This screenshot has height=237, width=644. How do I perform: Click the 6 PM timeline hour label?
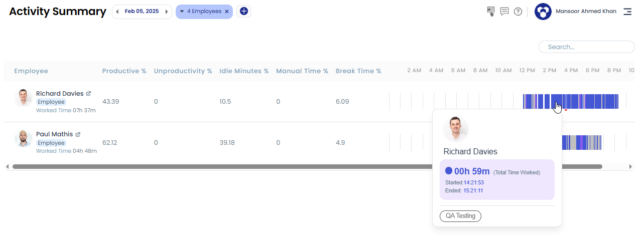pos(592,71)
